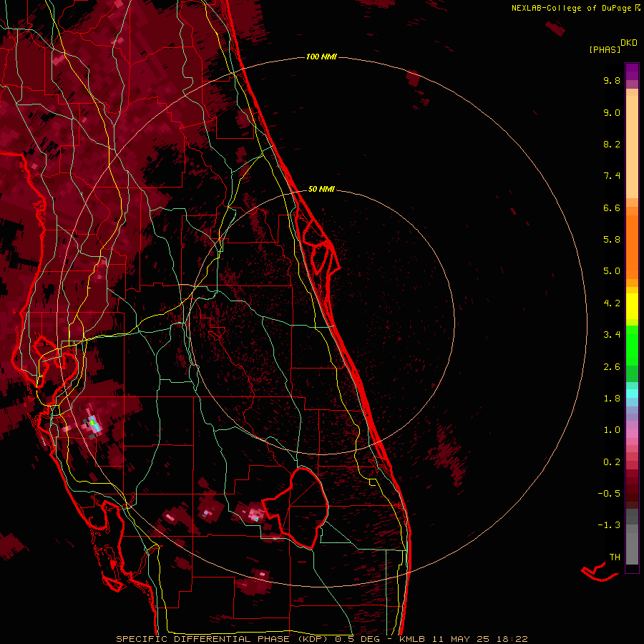Select the DKD legend heading
Image resolution: width=644 pixels, height=644 pixels.
(628, 43)
